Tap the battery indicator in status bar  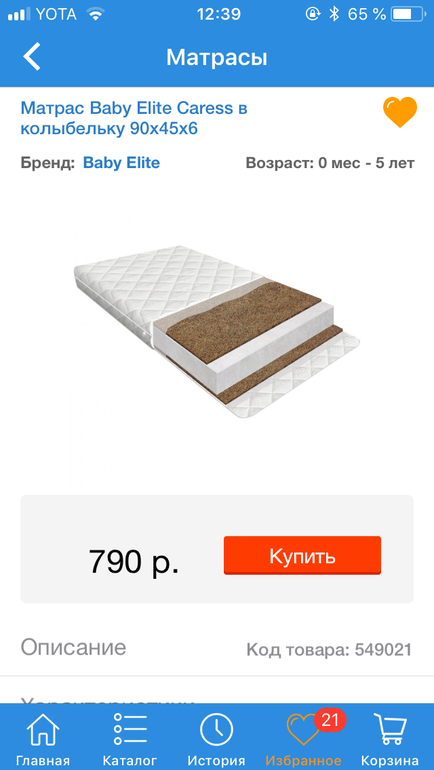[408, 15]
